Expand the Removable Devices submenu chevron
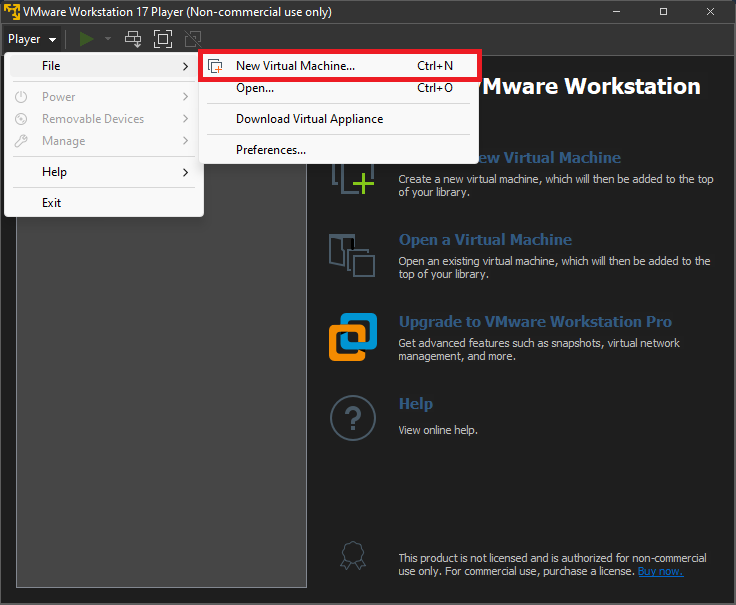The width and height of the screenshot is (736, 605). coord(185,119)
